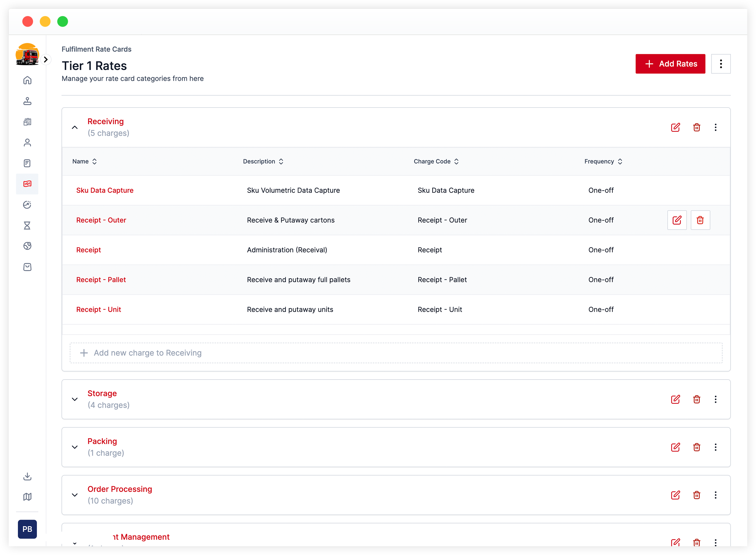Delete the Receipt - Outer charge row
756x555 pixels.
(x=700, y=220)
